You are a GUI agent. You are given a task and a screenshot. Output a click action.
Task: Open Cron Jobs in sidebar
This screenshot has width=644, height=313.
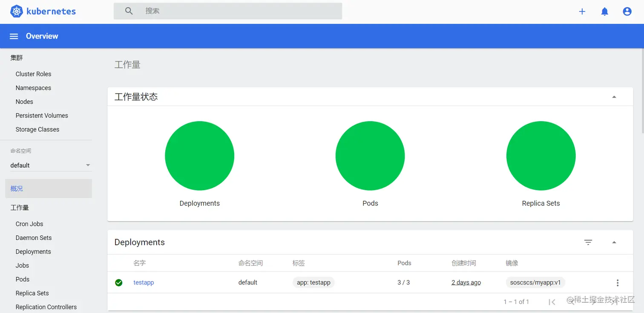pos(29,224)
